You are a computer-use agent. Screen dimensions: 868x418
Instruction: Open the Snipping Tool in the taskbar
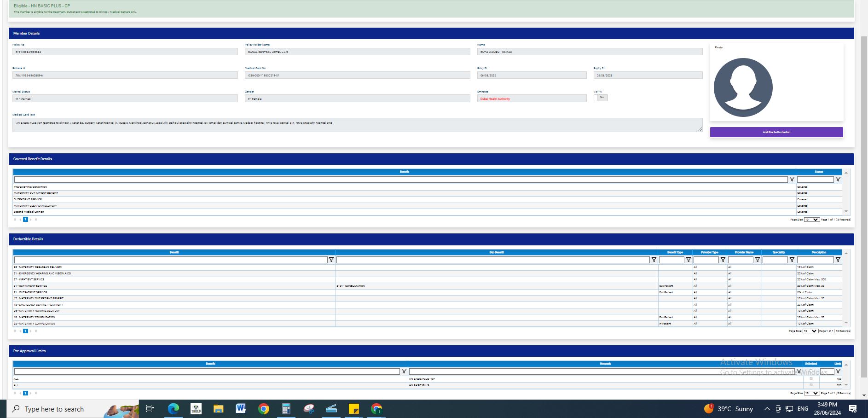(309, 409)
